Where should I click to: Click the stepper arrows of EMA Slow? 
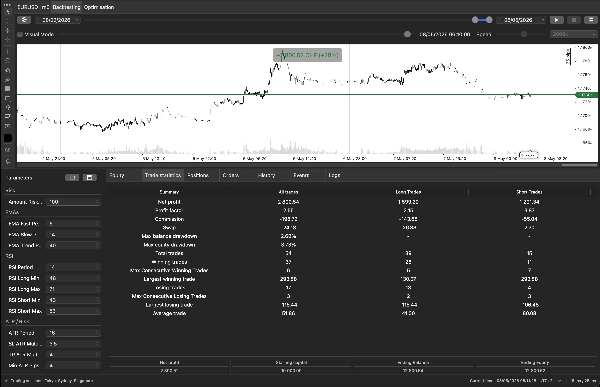98,235
